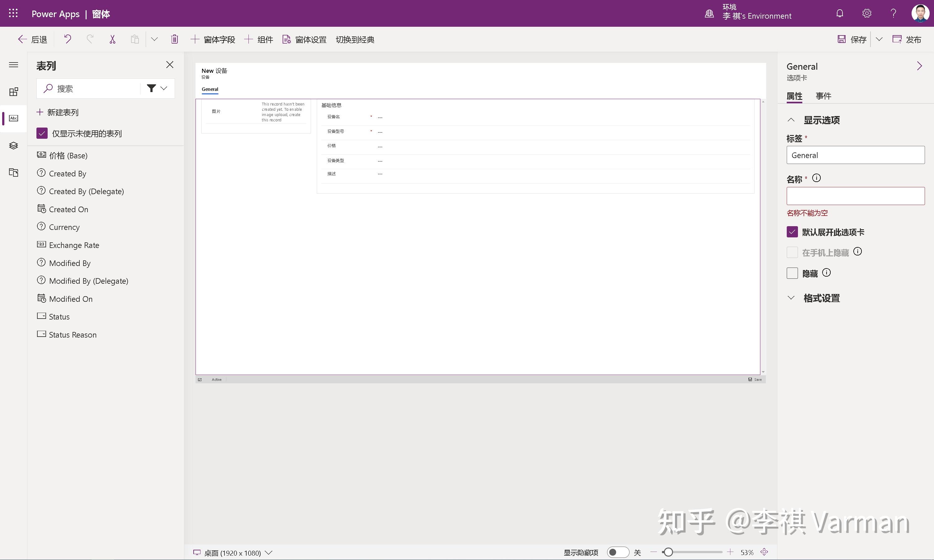Click the copy/form library icon in the sidebar

13,172
